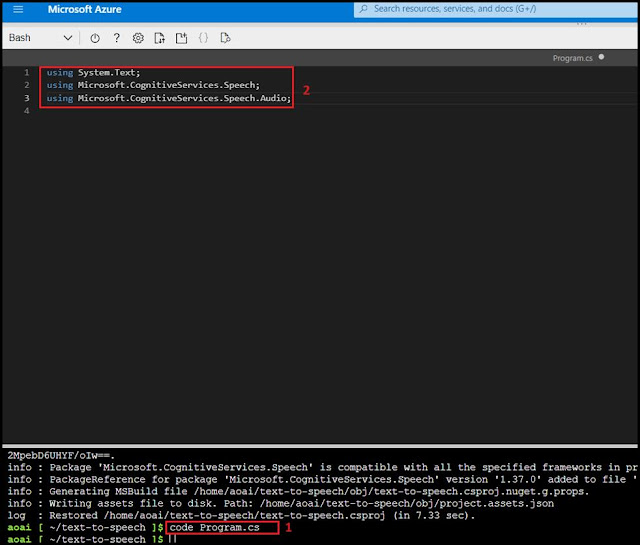The height and width of the screenshot is (545, 640).
Task: Click line number 4 in editor gutter
Action: (x=27, y=110)
